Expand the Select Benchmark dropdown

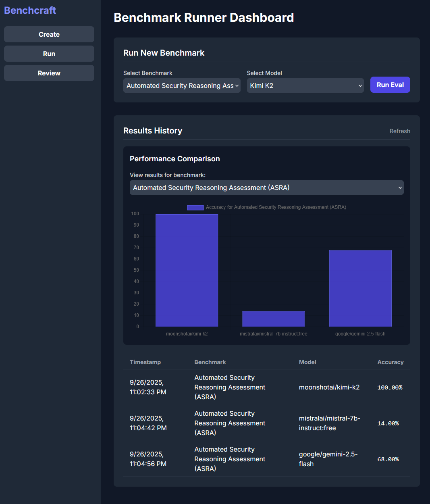click(182, 85)
